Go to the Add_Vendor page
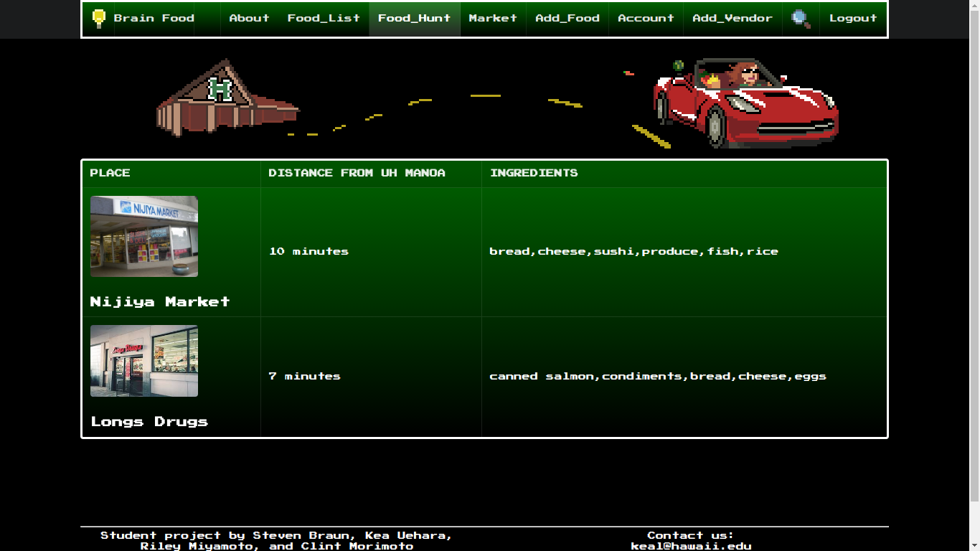 tap(732, 19)
